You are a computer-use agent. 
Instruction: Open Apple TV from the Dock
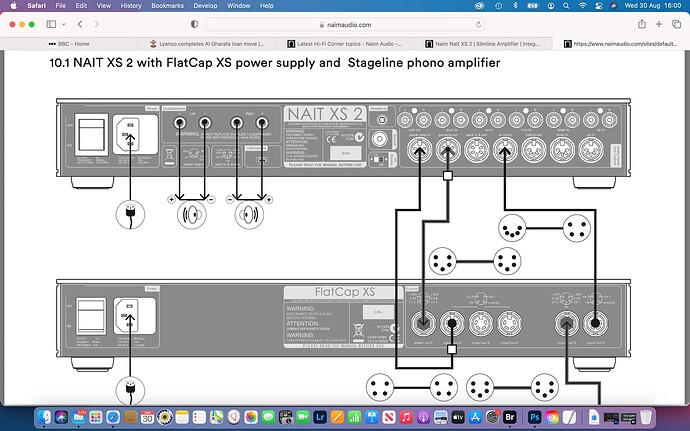(x=458, y=416)
